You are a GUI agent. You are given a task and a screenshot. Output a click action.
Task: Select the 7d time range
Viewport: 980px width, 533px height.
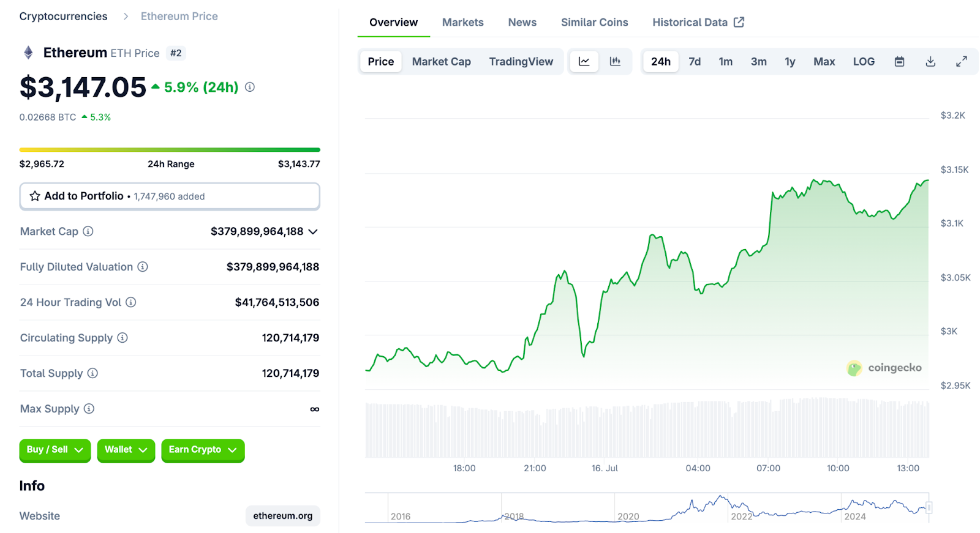tap(695, 61)
